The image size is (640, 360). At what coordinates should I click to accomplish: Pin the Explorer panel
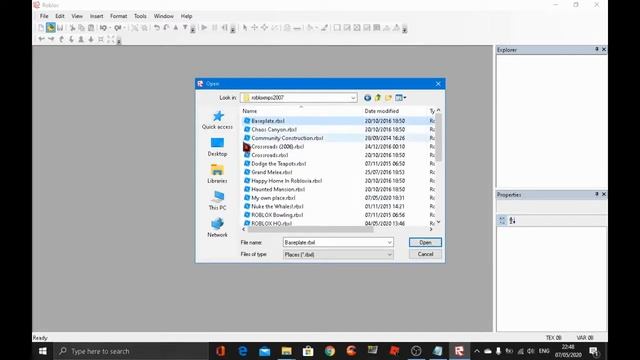[597, 49]
